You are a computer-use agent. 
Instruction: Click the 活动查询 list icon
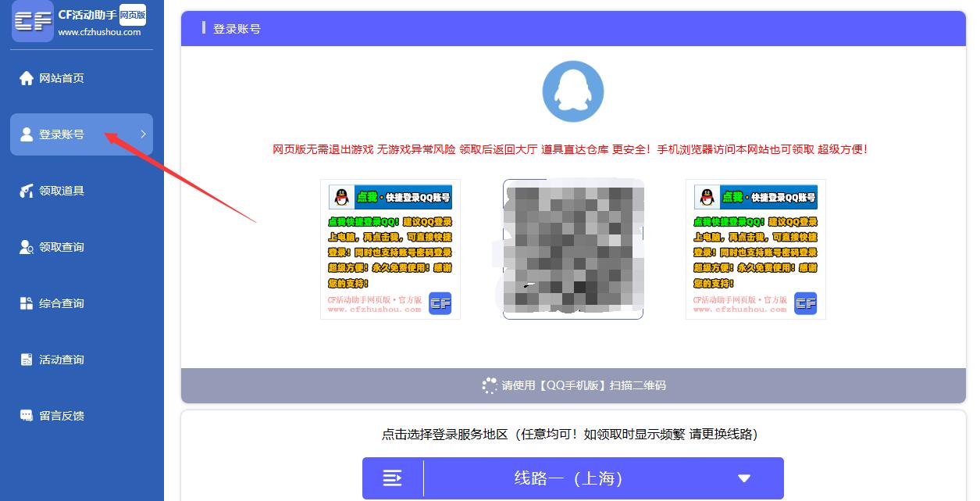pyautogui.click(x=27, y=360)
